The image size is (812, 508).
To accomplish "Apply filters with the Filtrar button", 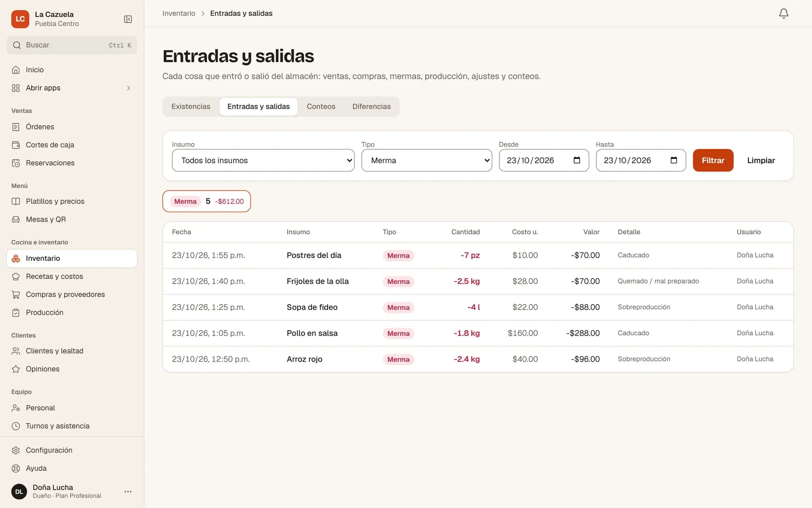I will coord(713,160).
